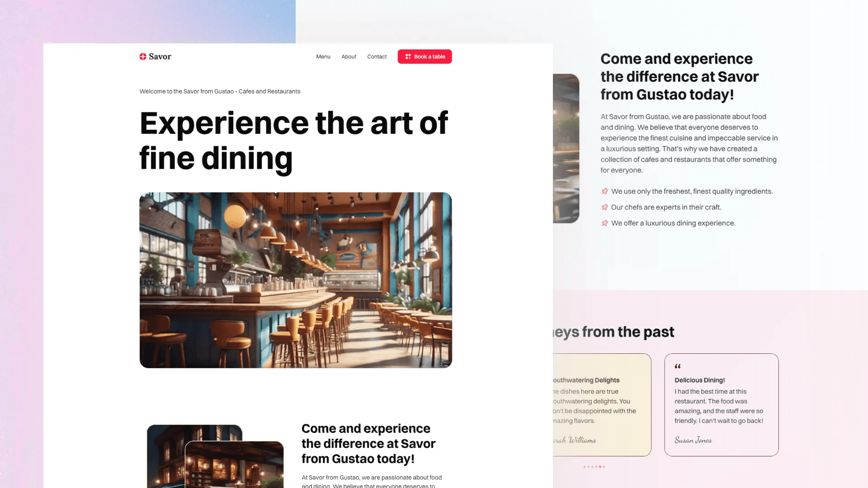Select the About navigation item
The image size is (868, 488).
pyautogui.click(x=349, y=56)
